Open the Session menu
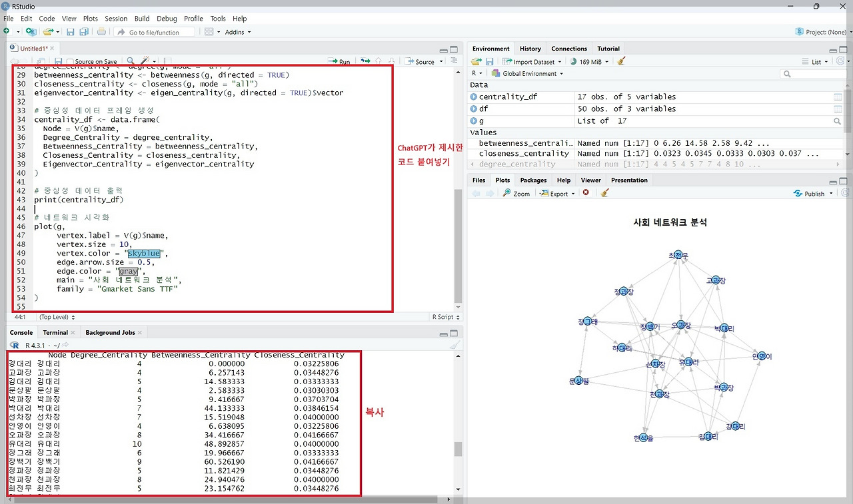The width and height of the screenshot is (853, 504). pos(116,19)
